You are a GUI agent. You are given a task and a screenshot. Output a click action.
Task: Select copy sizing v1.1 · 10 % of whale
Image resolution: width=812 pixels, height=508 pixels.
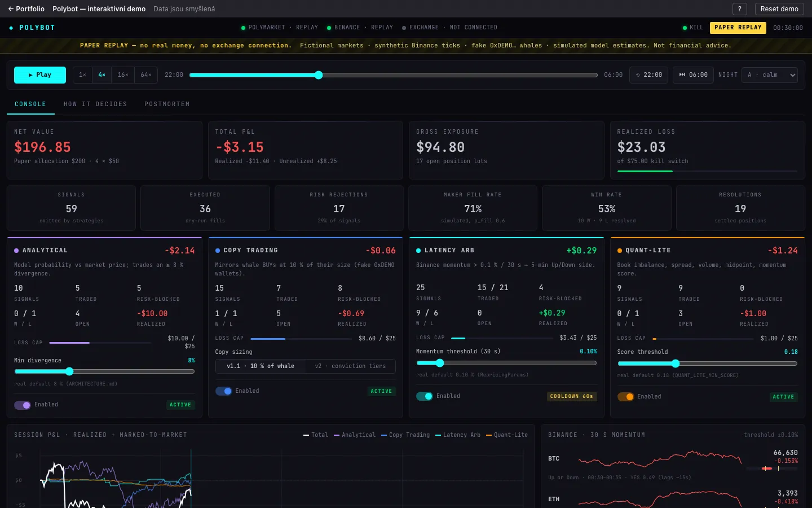click(261, 366)
